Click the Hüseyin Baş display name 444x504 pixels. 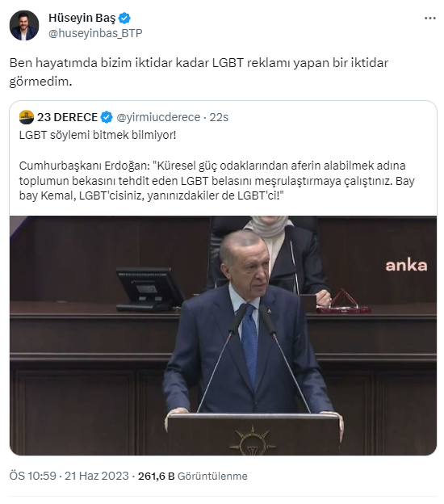tap(82, 18)
